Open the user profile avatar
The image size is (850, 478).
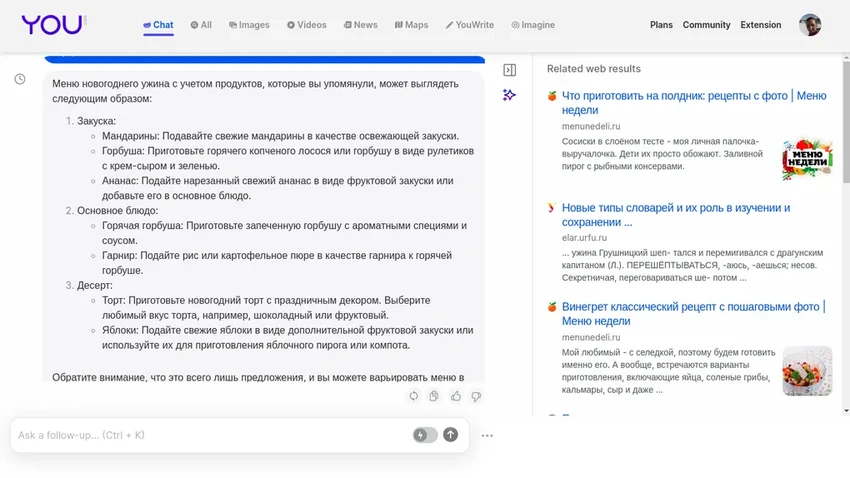(810, 25)
